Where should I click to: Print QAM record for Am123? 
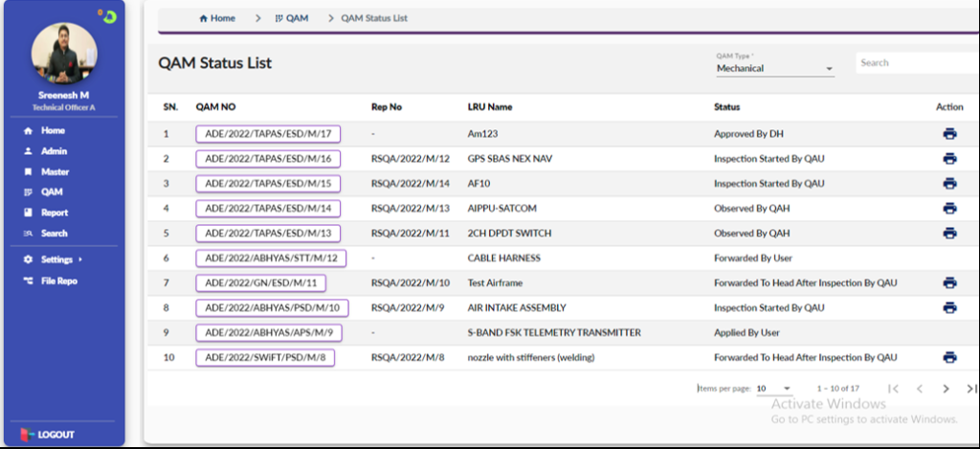pyautogui.click(x=949, y=134)
